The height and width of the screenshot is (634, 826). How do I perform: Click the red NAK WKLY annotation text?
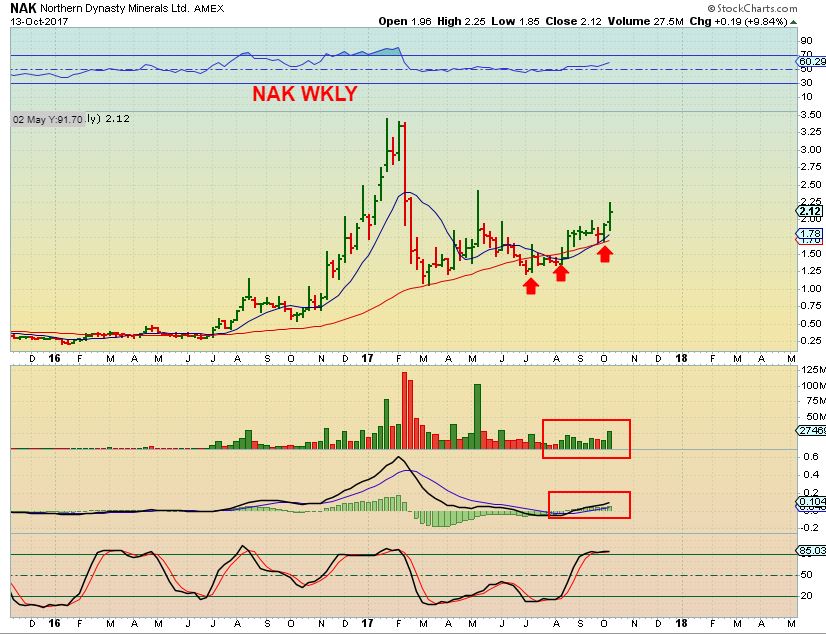pyautogui.click(x=304, y=94)
